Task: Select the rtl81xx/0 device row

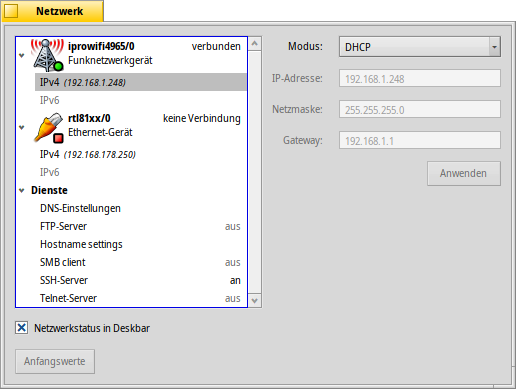Action: point(131,127)
